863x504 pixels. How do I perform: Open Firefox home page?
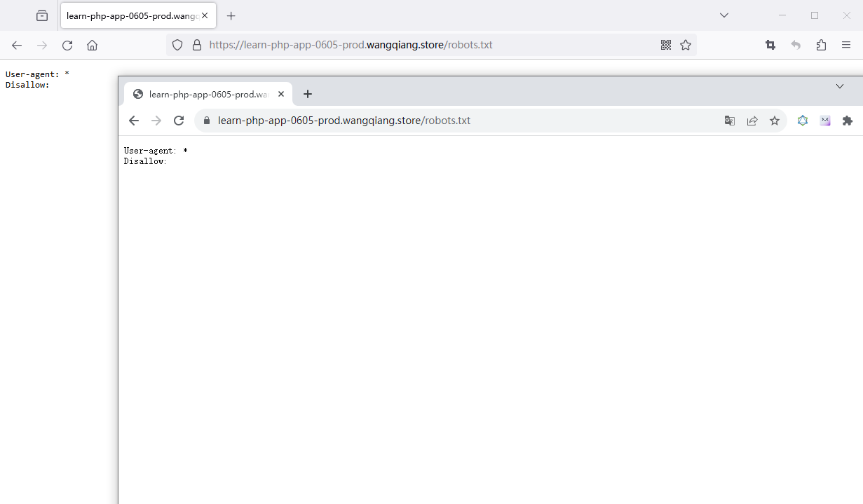pyautogui.click(x=92, y=45)
